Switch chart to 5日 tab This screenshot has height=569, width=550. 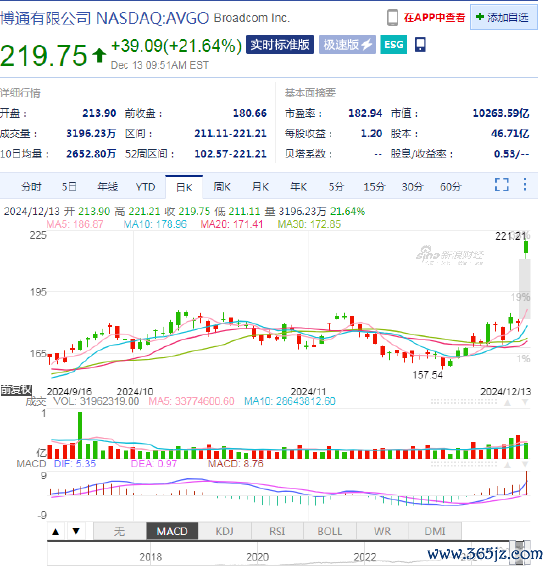(x=69, y=187)
